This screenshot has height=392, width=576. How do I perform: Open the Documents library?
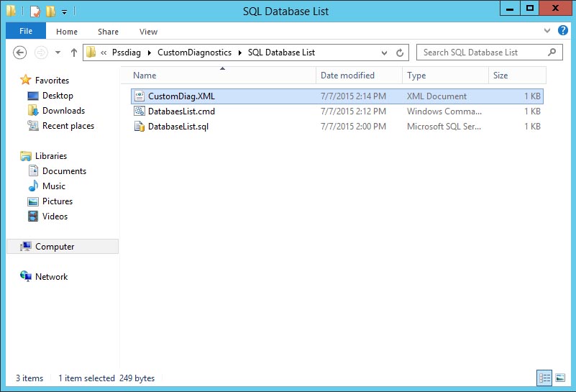click(x=64, y=171)
